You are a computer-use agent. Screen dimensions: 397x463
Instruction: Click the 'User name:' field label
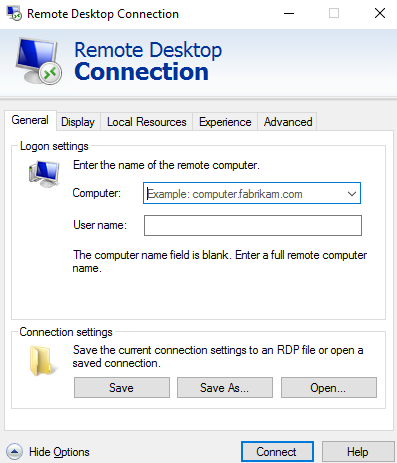[x=100, y=225]
